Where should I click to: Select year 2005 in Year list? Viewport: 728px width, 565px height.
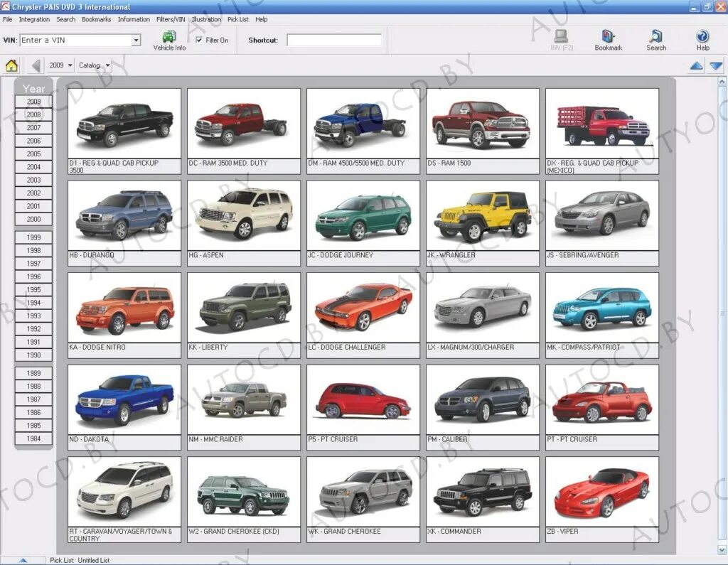coord(33,154)
